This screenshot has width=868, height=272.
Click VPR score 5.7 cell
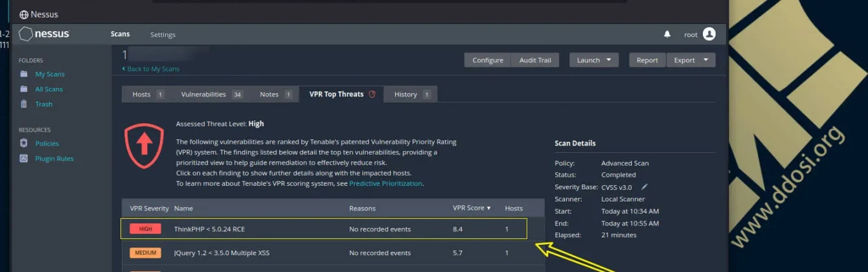[x=457, y=253]
